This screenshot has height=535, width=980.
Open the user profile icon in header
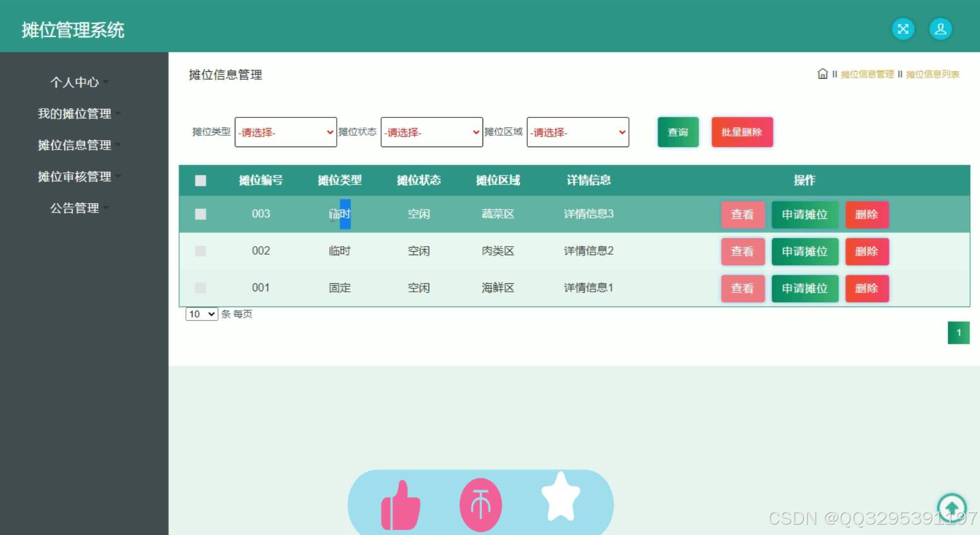940,29
